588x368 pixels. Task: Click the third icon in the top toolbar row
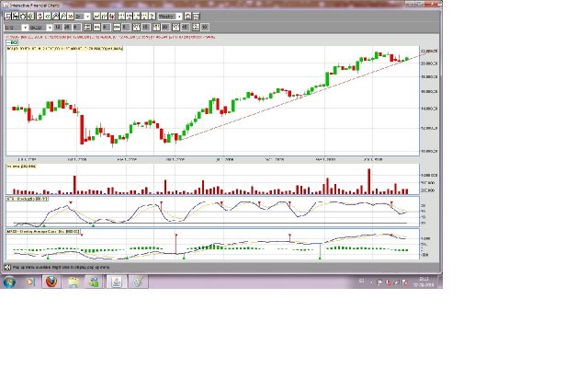(23, 17)
